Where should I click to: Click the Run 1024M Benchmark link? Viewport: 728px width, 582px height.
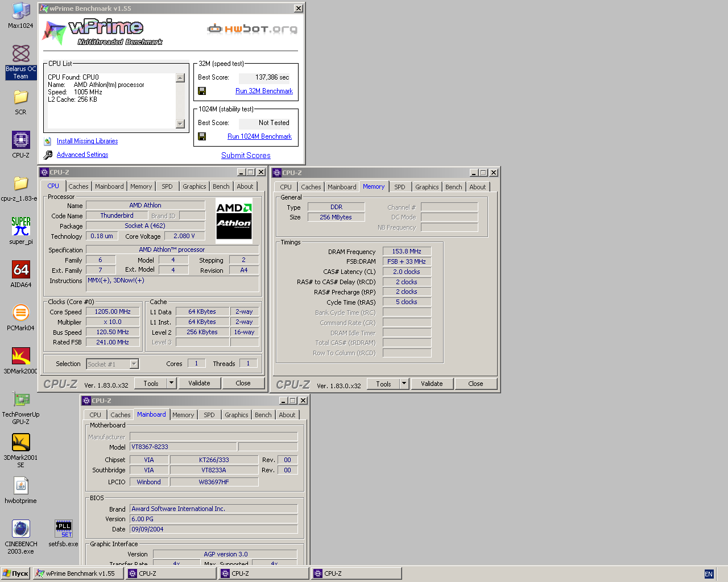tap(259, 136)
